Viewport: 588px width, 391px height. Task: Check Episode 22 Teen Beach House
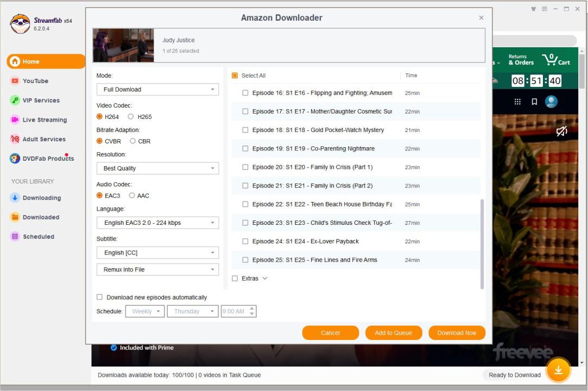point(245,204)
